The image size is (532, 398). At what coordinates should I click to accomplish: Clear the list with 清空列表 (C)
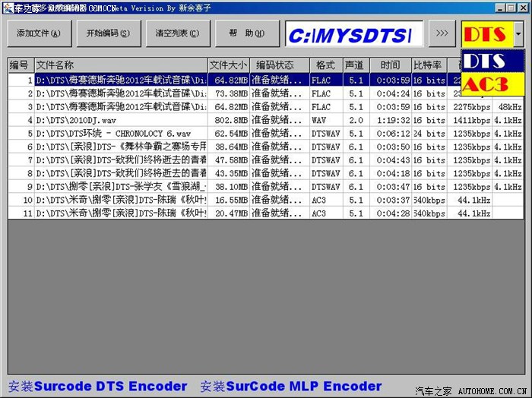tap(178, 33)
